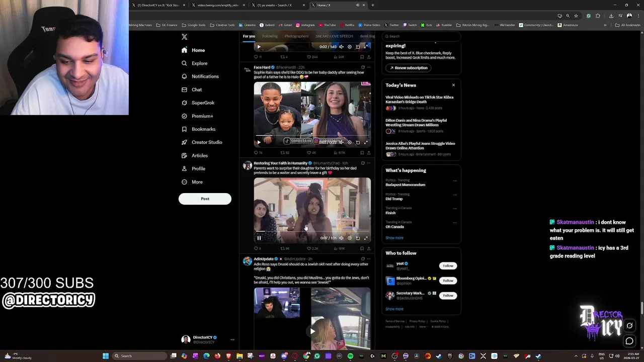Switch to the Photographers timeline tab

296,36
